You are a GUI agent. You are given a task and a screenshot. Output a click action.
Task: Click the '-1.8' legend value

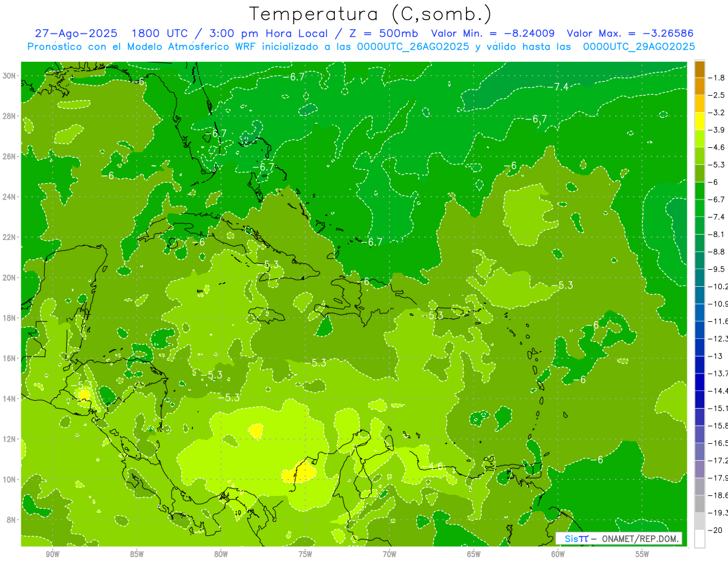coord(717,78)
